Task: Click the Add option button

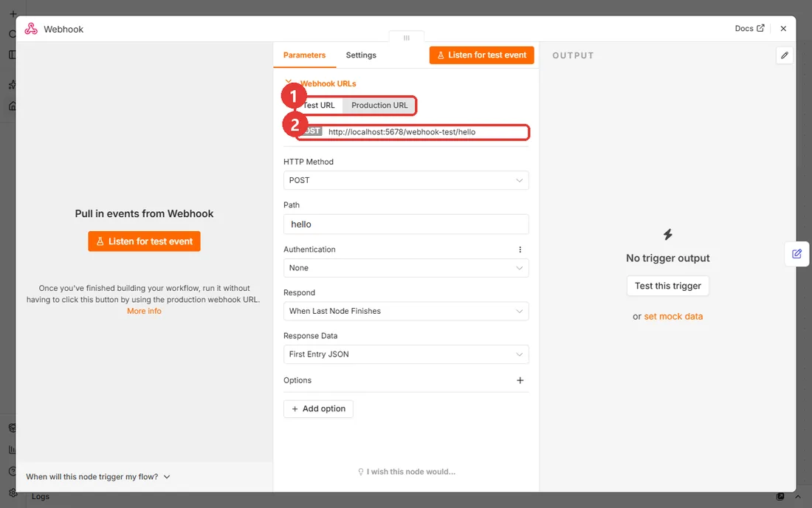Action: coord(318,408)
